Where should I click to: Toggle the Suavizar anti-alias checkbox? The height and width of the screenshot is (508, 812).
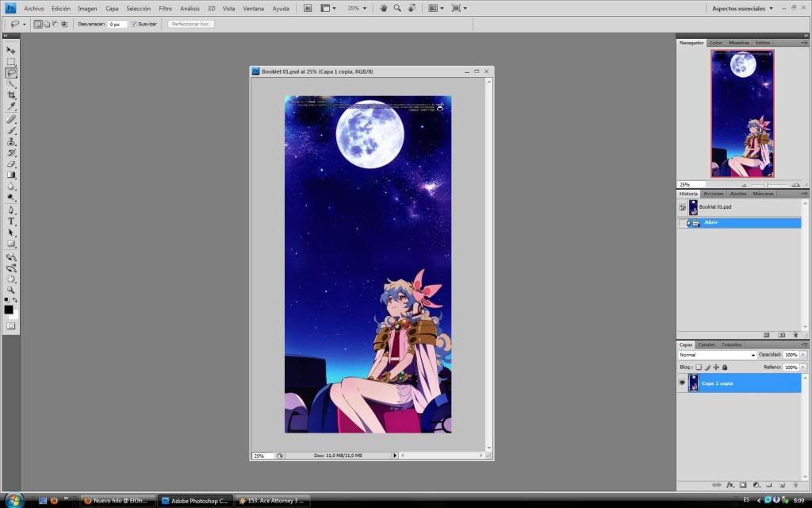(134, 24)
